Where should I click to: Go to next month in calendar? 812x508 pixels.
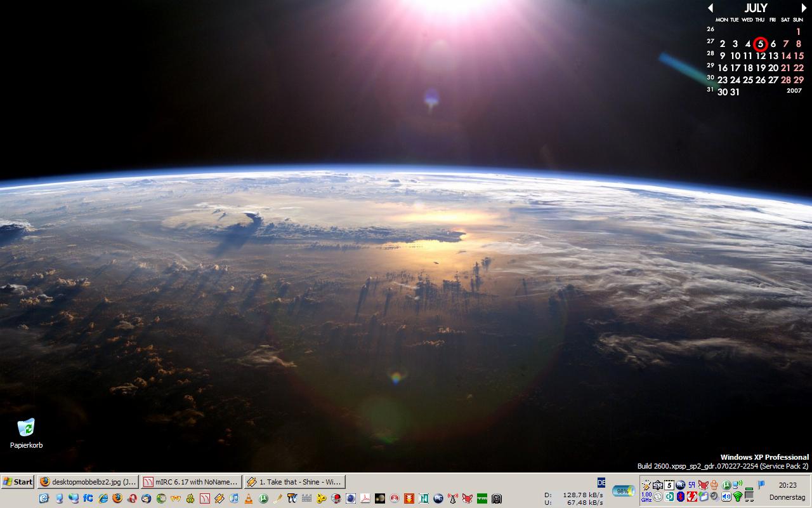(x=804, y=8)
